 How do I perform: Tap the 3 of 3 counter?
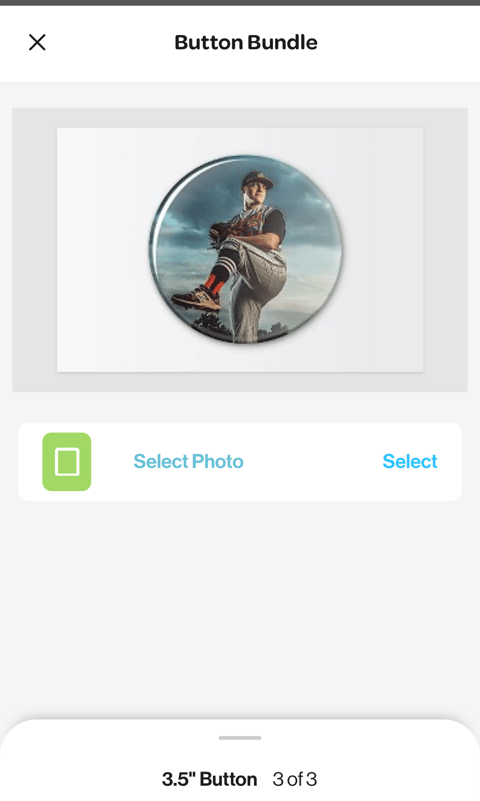(295, 779)
